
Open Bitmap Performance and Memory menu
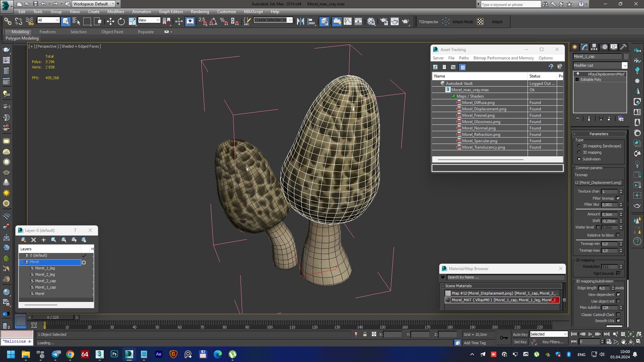click(x=503, y=58)
